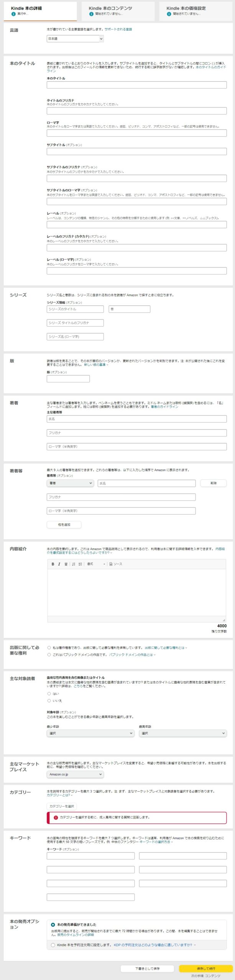Click 下書きとして保存 button

pos(147,968)
